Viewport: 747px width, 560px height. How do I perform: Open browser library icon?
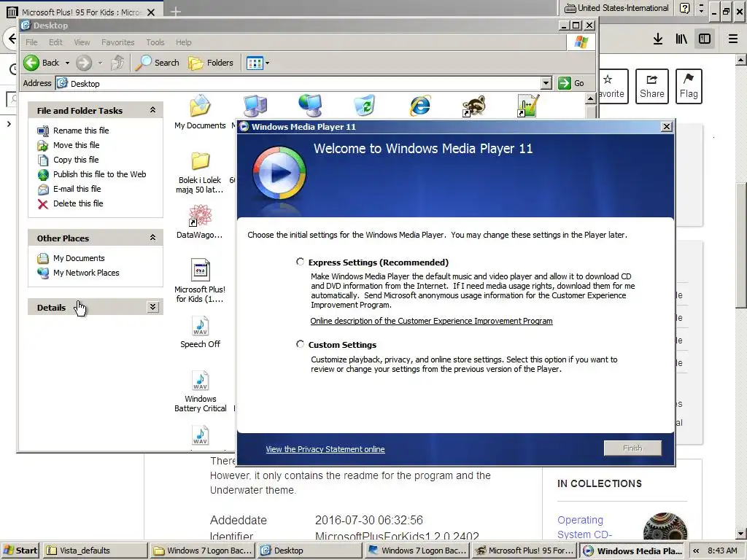point(681,39)
